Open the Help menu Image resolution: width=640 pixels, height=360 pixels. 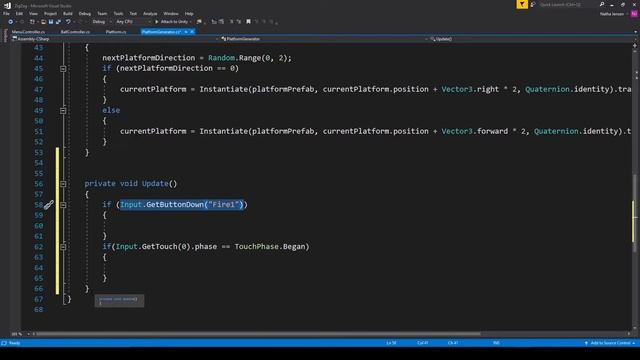pos(189,14)
